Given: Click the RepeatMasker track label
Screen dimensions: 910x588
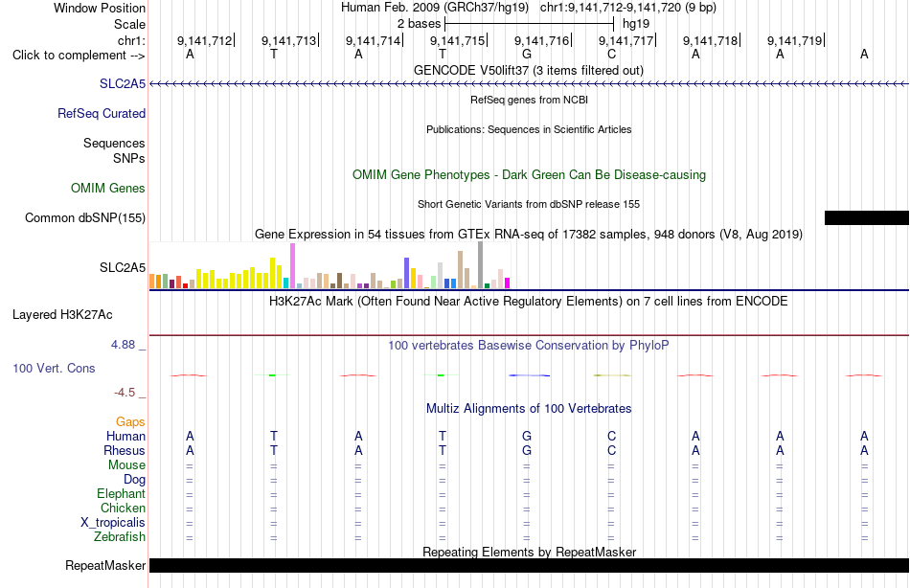Looking at the screenshot, I should (x=105, y=565).
